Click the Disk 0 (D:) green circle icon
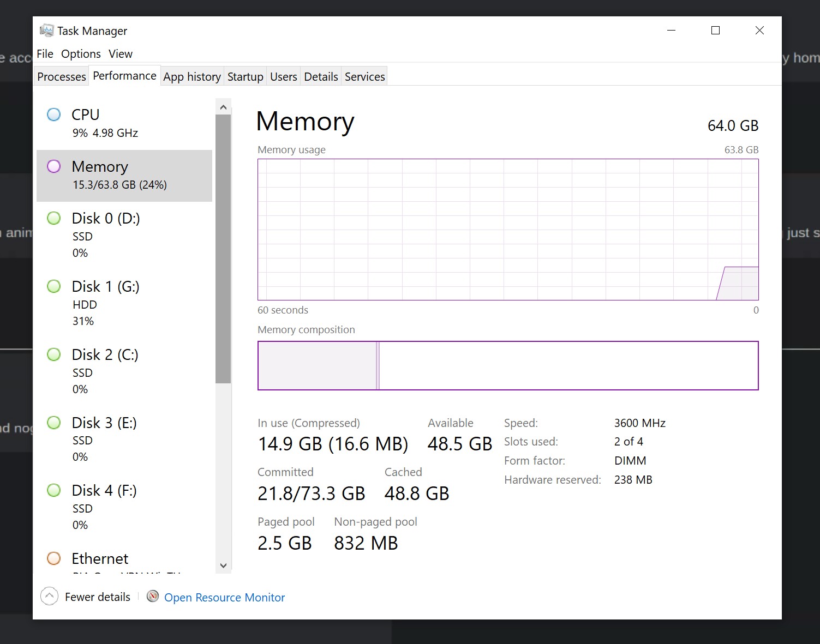This screenshot has height=644, width=820. point(53,218)
